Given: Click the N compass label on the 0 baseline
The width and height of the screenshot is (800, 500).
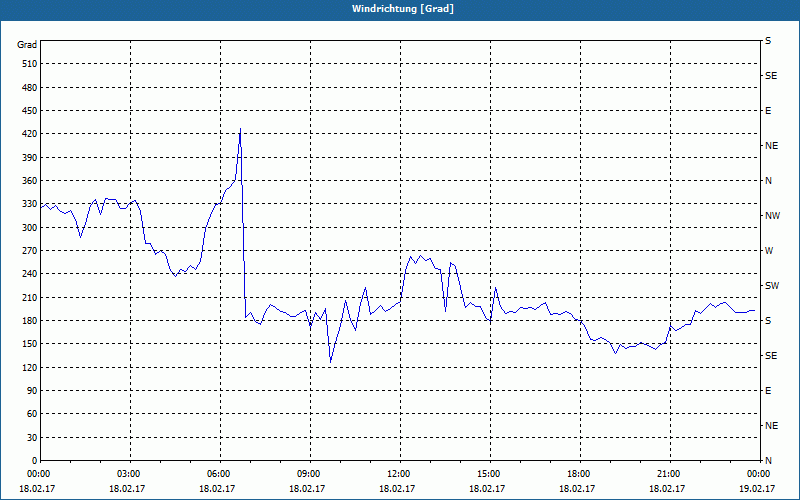Looking at the screenshot, I should pos(769,461).
